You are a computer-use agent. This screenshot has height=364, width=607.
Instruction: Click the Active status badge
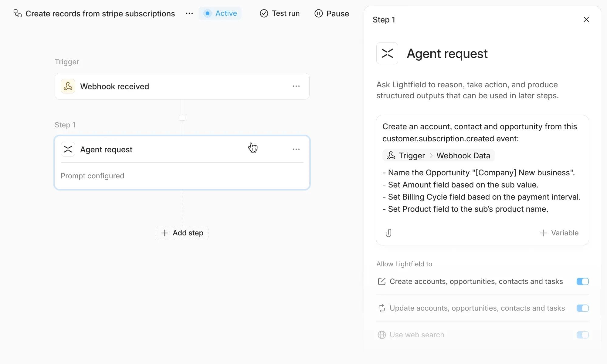point(220,13)
